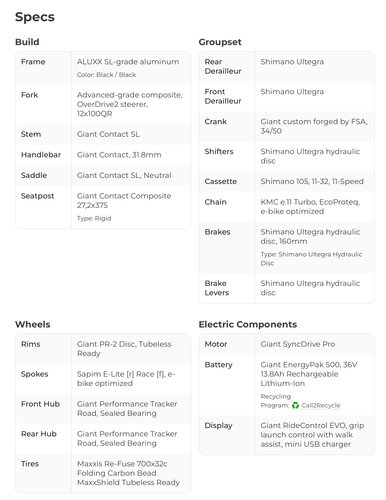Viewport: 386px width, 500px height.
Task: Click the Wheels section heading
Action: [33, 324]
